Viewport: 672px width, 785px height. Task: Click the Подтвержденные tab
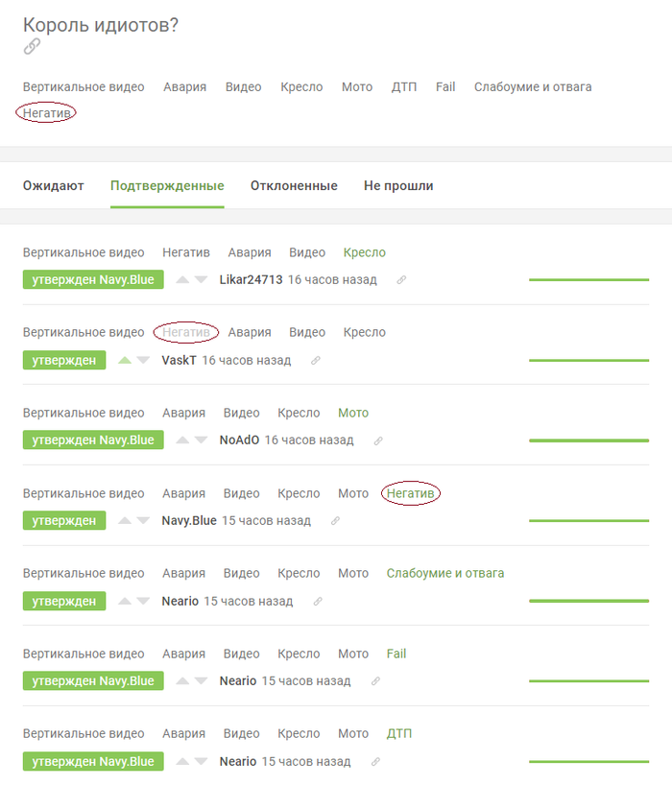(167, 186)
